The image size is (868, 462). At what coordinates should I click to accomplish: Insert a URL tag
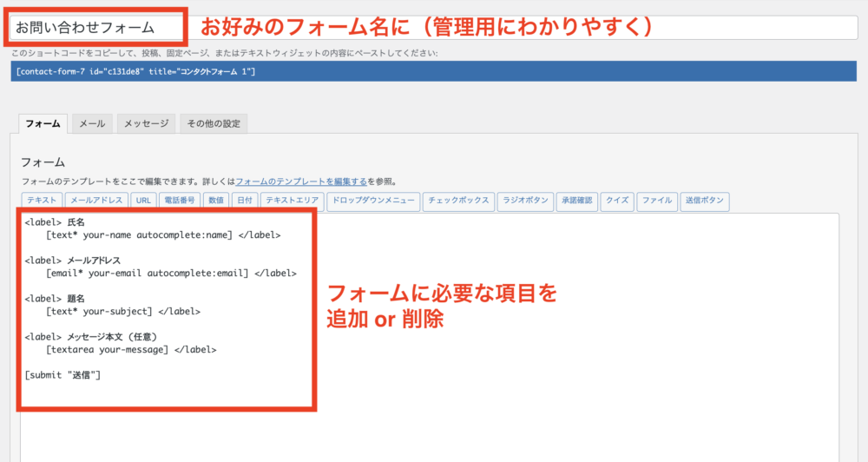pos(143,201)
